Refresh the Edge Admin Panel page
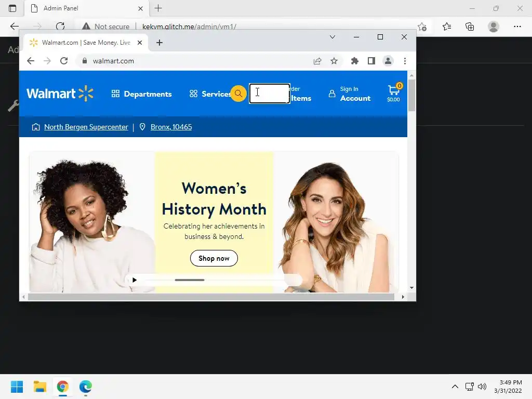The height and width of the screenshot is (399, 532). [x=60, y=26]
